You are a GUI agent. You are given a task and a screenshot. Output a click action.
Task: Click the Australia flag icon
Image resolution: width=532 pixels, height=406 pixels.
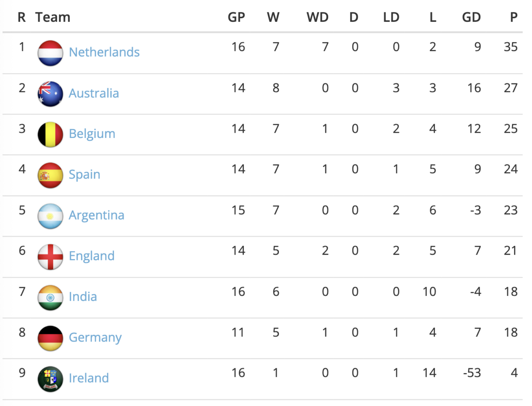(x=50, y=94)
